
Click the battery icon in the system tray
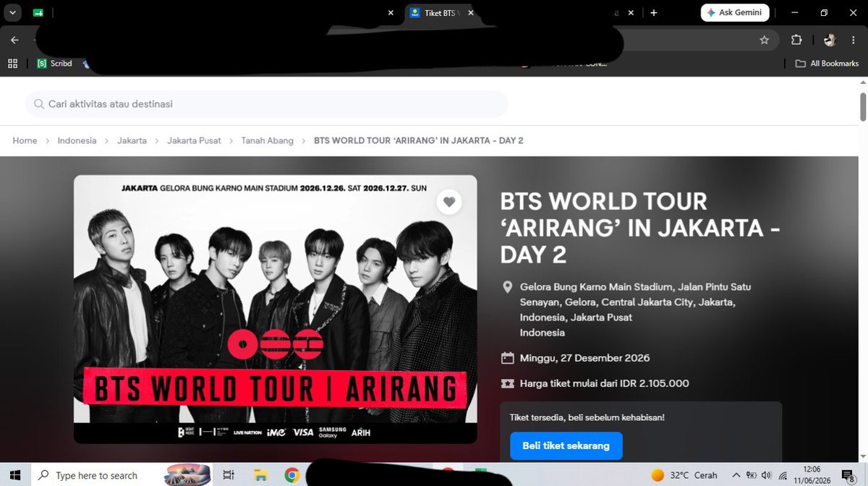point(752,475)
